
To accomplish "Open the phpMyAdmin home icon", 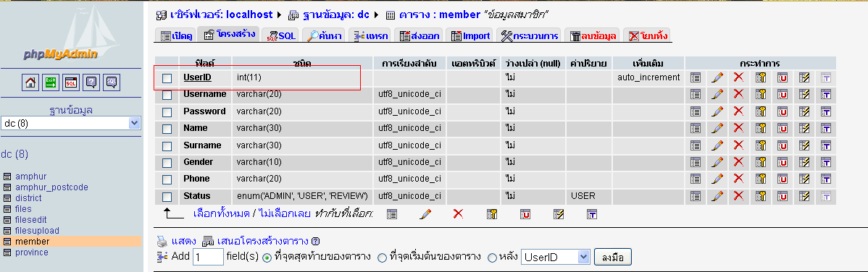I will [30, 83].
